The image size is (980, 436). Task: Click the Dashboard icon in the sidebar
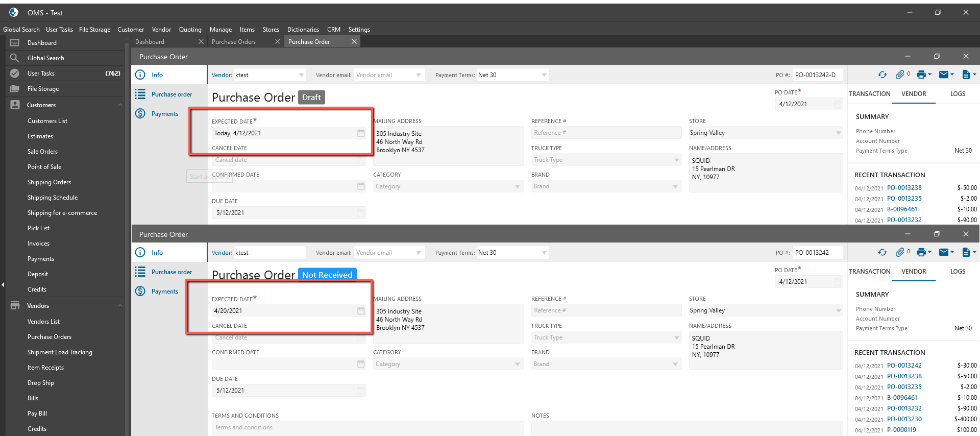pos(15,43)
